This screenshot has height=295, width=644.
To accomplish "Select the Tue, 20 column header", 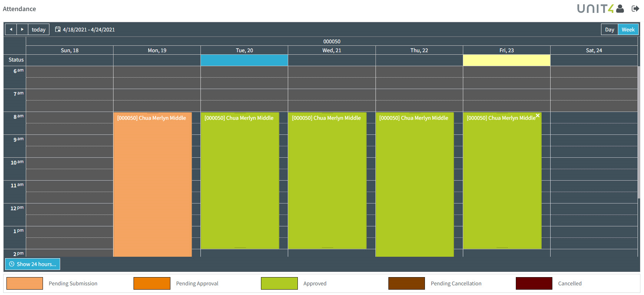I will [244, 50].
